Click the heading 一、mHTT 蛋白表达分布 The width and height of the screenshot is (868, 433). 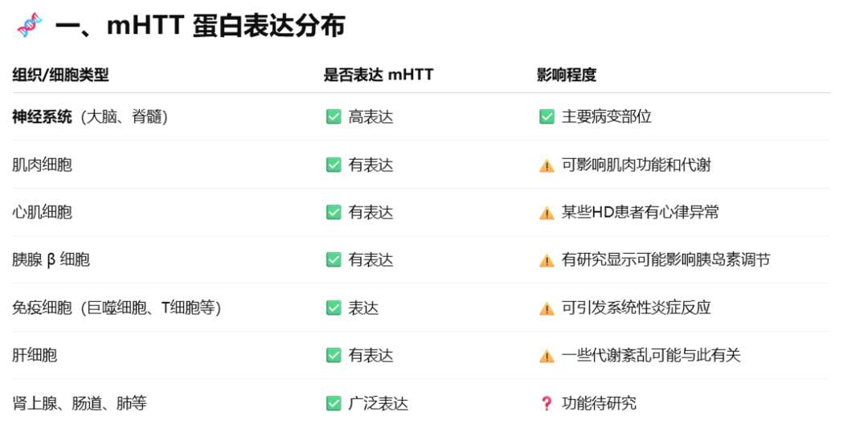pos(199,26)
